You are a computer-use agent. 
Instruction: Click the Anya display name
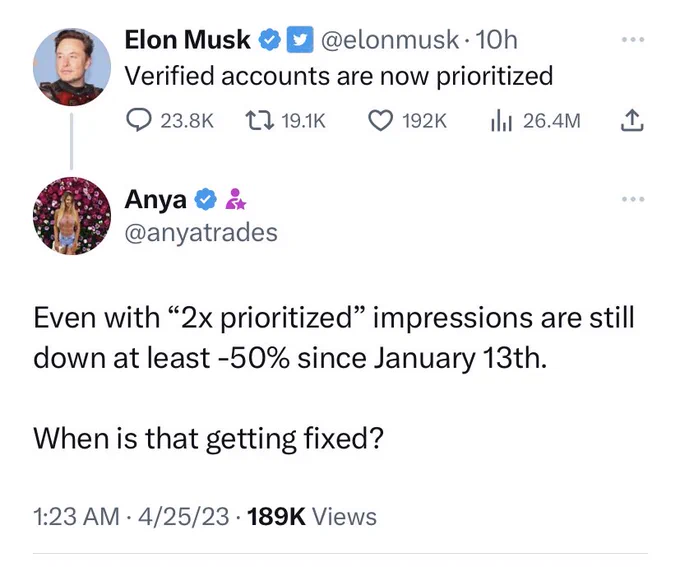pos(155,199)
